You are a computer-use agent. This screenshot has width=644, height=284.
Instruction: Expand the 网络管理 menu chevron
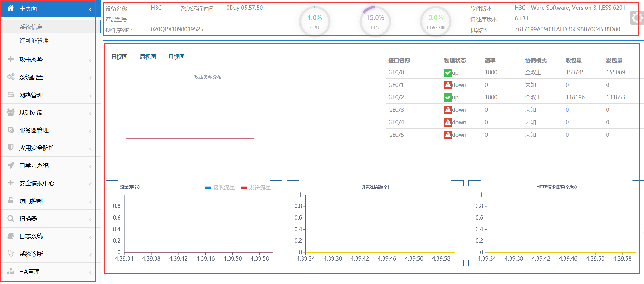(90, 96)
